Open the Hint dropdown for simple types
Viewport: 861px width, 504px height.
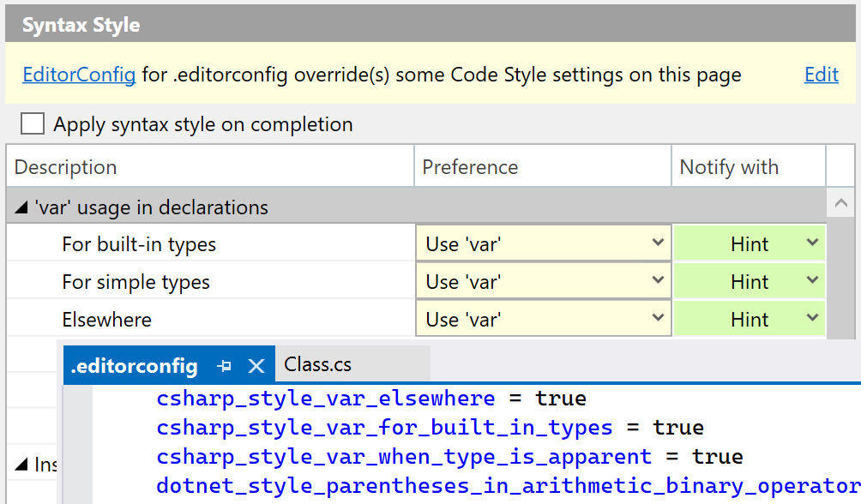(x=811, y=281)
